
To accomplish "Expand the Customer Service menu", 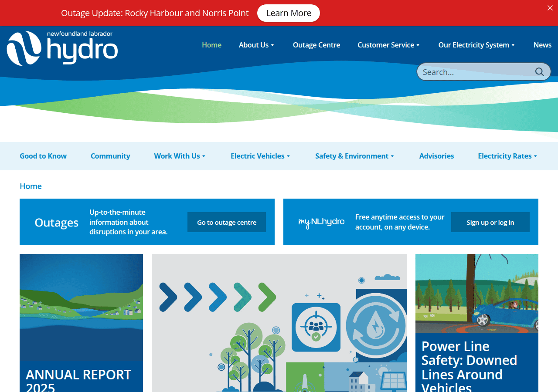I will tap(388, 45).
